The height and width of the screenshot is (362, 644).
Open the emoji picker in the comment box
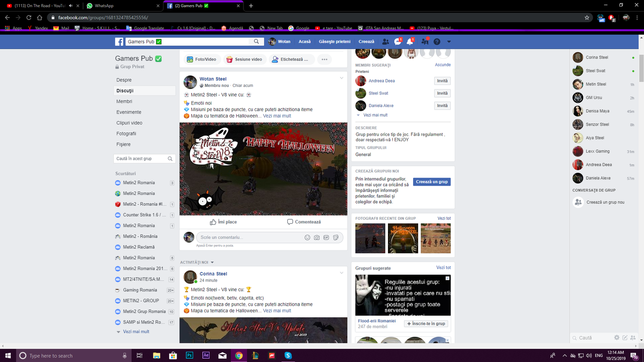tap(307, 237)
